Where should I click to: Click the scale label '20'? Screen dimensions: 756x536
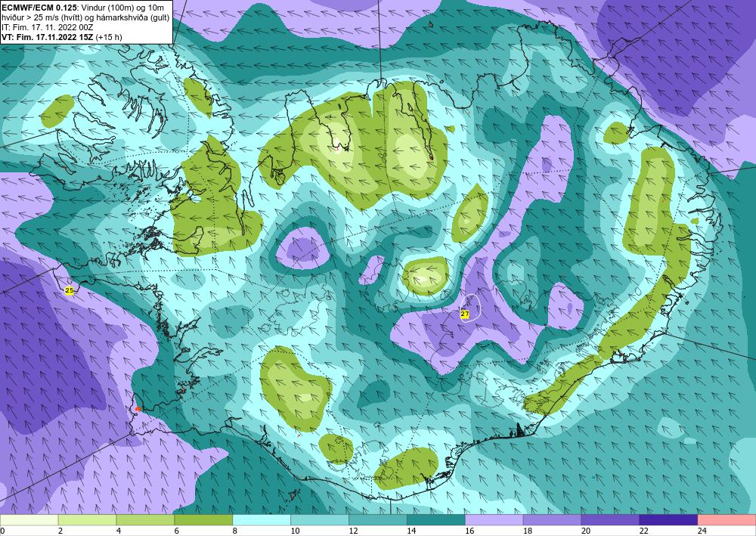click(x=586, y=531)
